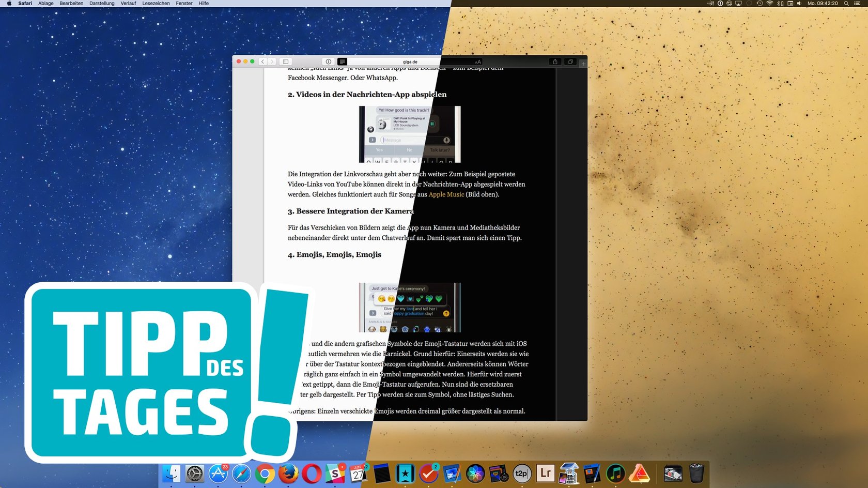Viewport: 868px width, 488px height.
Task: Open System Preferences from the Dock
Action: pyautogui.click(x=195, y=474)
